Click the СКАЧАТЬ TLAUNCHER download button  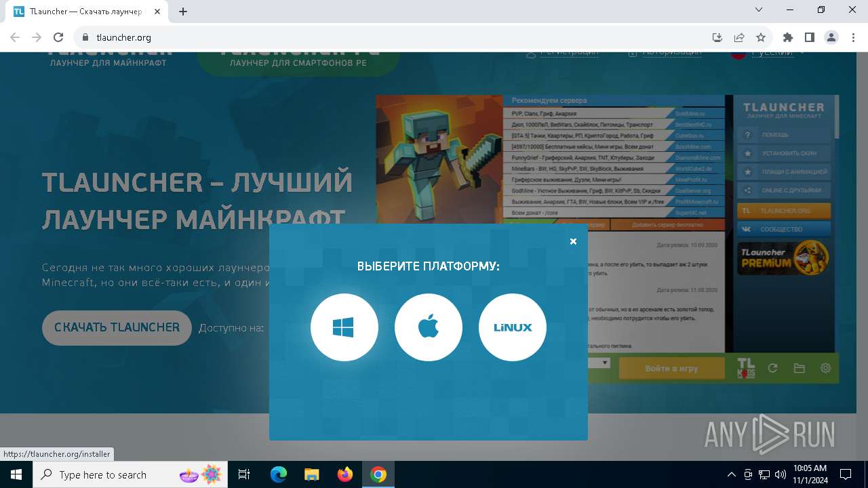117,327
